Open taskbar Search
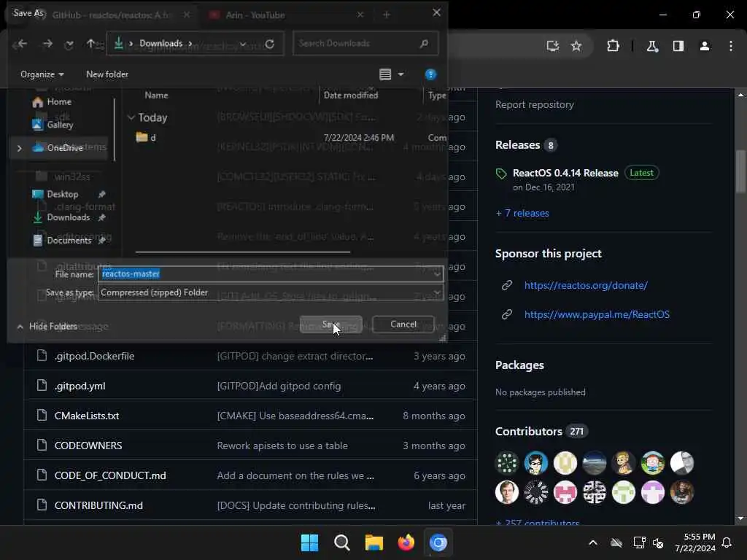The width and height of the screenshot is (747, 560). click(341, 542)
